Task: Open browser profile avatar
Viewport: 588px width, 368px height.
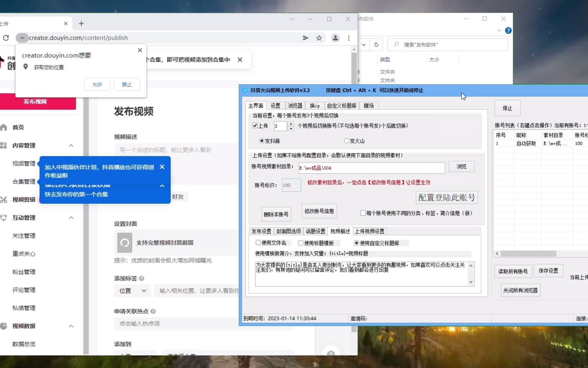Action: pos(335,38)
